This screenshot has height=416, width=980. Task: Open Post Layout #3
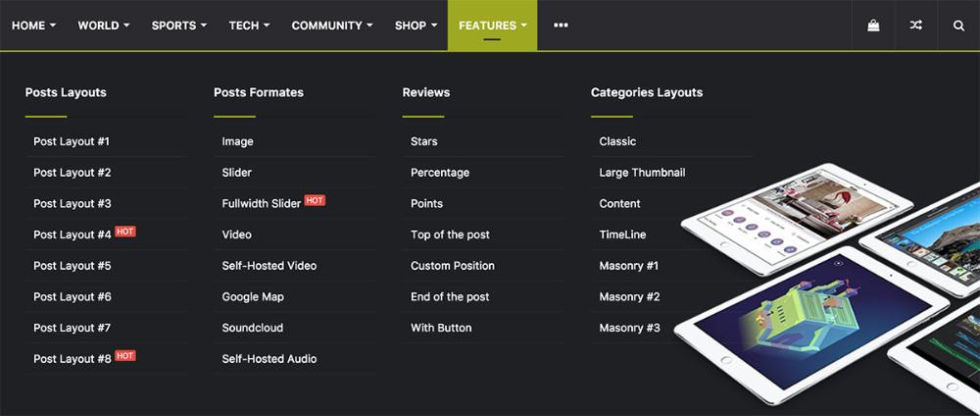click(x=72, y=204)
